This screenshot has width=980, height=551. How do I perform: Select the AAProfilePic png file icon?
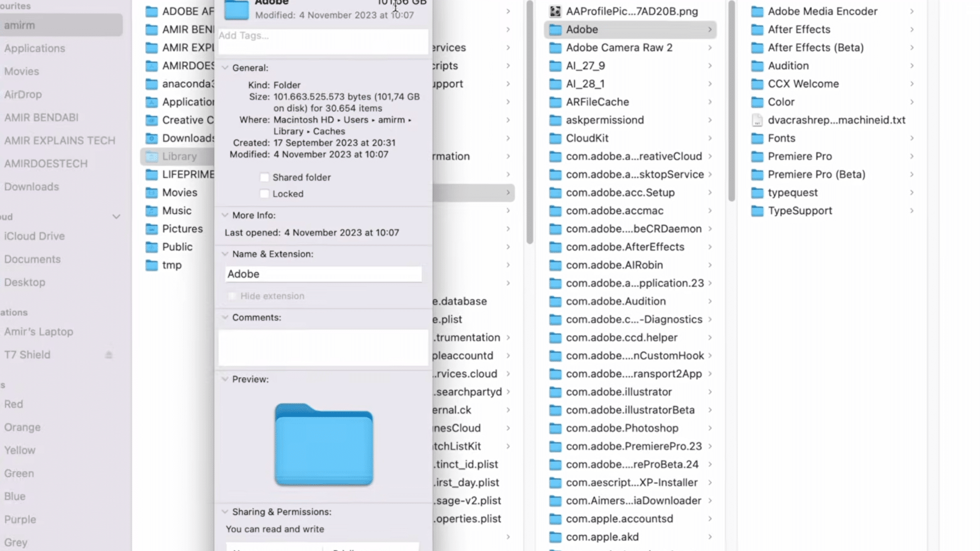[x=555, y=11]
